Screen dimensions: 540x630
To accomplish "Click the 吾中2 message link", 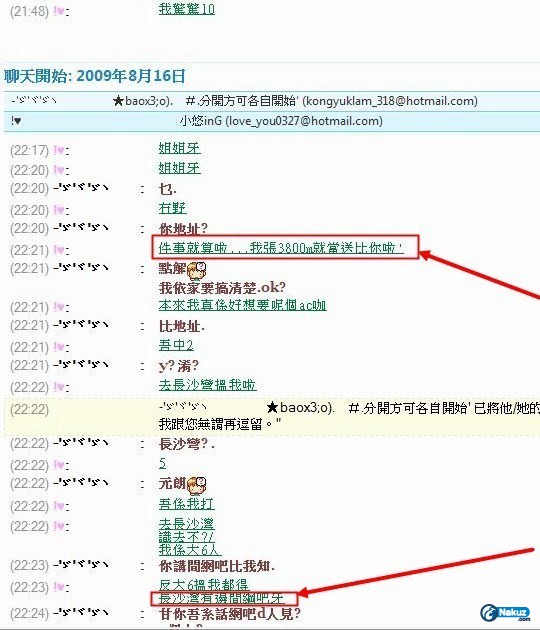I will [x=176, y=345].
